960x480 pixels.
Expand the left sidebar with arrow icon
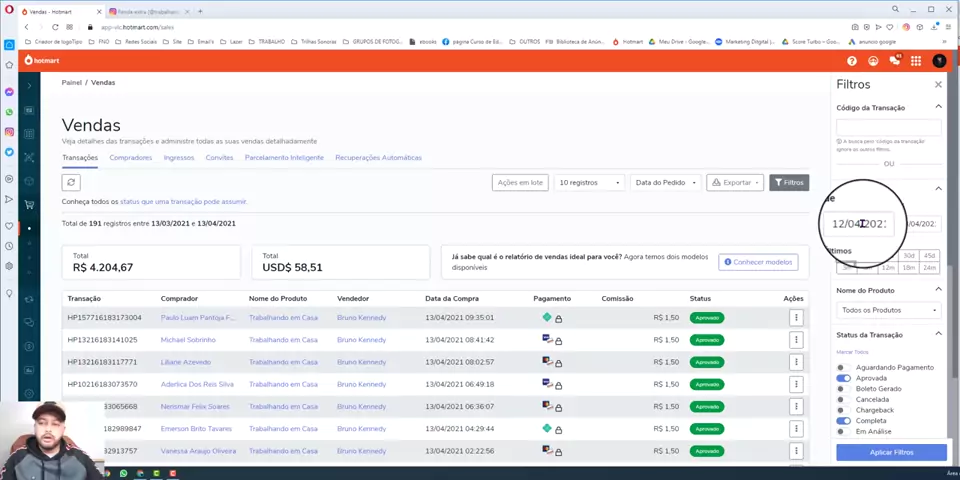click(29, 86)
